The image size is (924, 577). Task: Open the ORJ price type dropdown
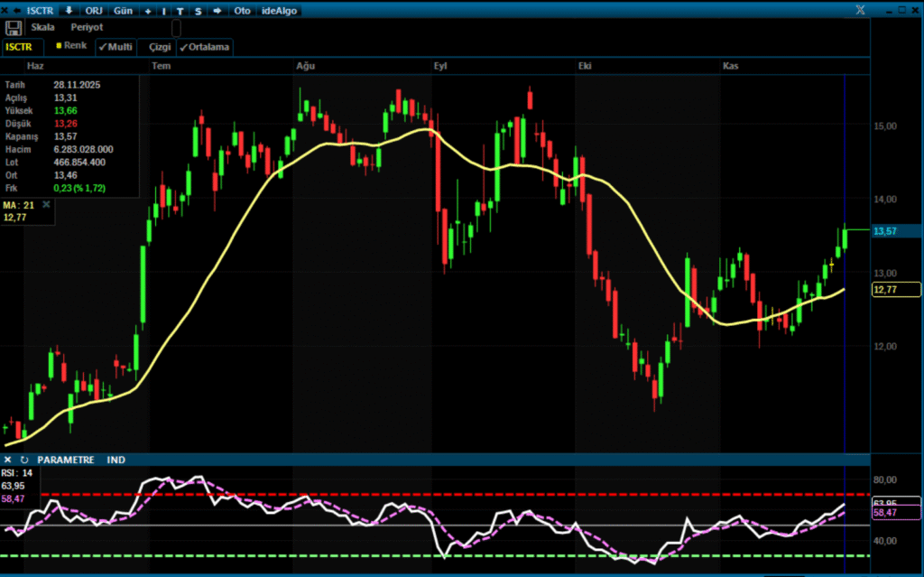pyautogui.click(x=94, y=11)
